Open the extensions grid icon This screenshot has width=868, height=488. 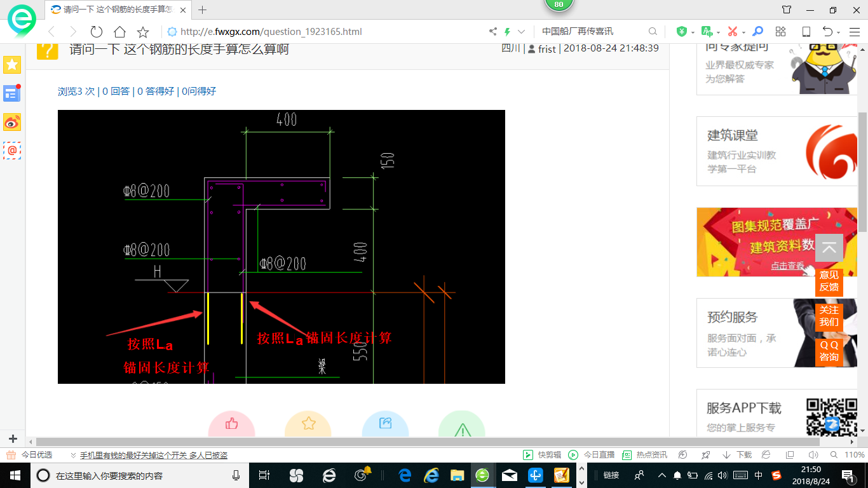781,32
